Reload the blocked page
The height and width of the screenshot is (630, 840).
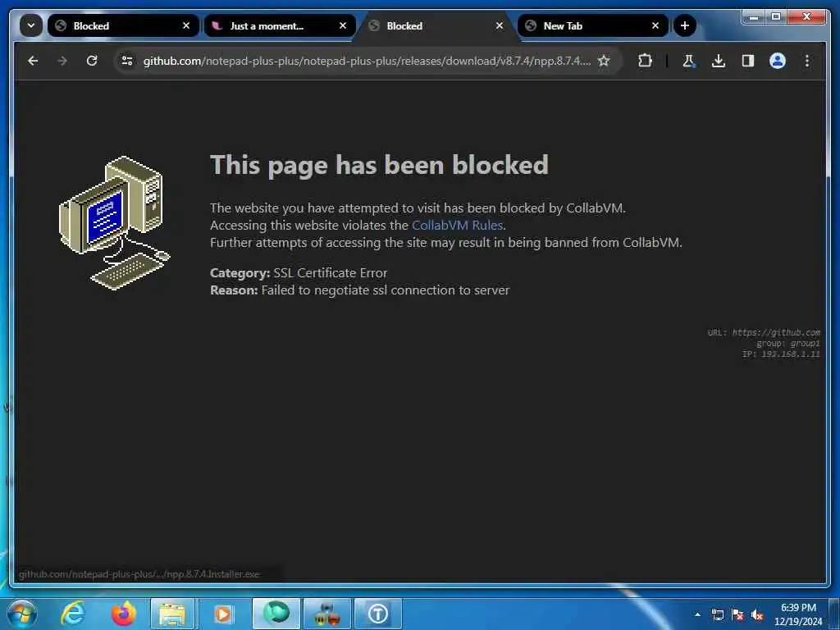click(92, 61)
